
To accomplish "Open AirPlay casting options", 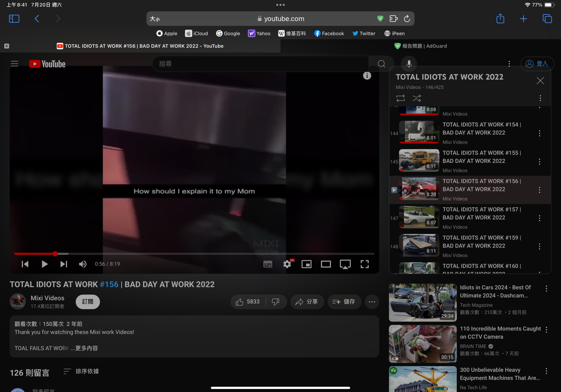I will click(345, 264).
